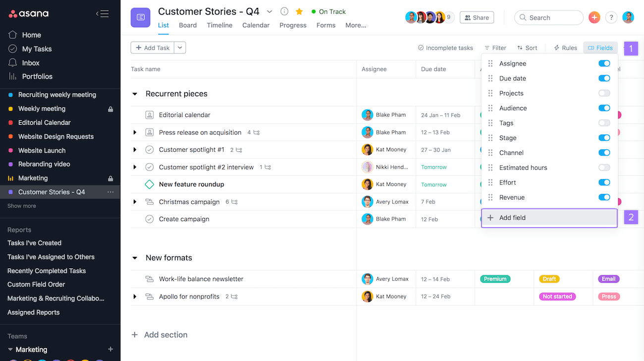Click the New feature roundup milestone icon
The width and height of the screenshot is (644, 361).
[x=150, y=184]
